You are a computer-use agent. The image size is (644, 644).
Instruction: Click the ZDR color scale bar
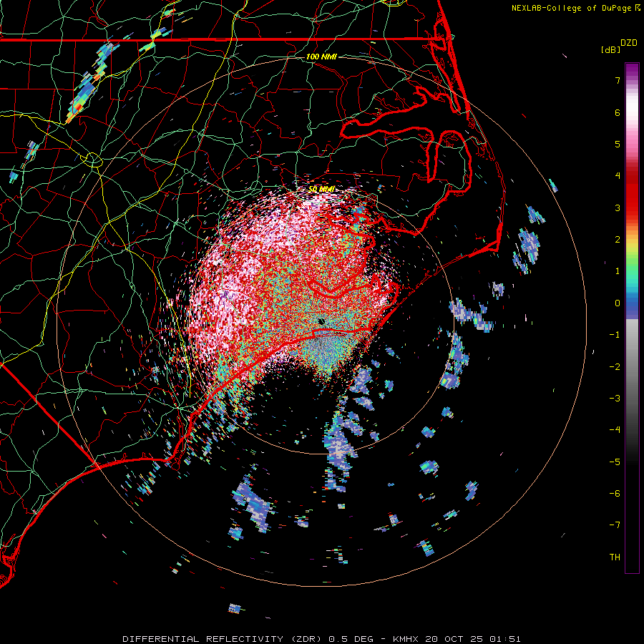[x=632, y=318]
